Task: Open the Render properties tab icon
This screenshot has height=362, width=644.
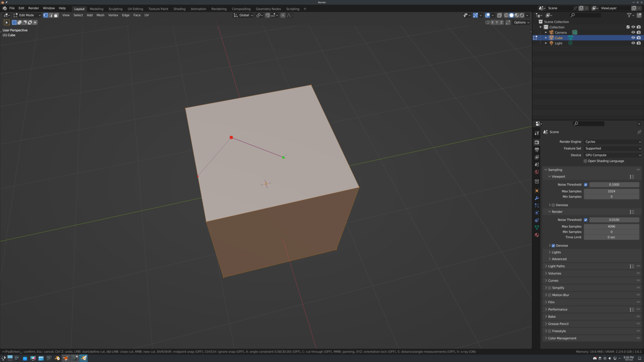Action: tap(537, 142)
